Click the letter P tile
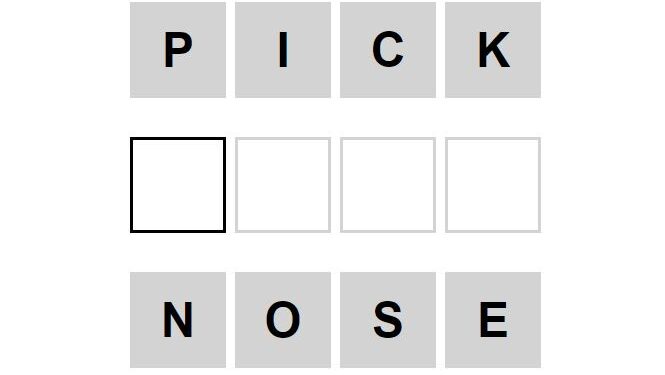Image resolution: width=665 pixels, height=375 pixels. pos(178,50)
